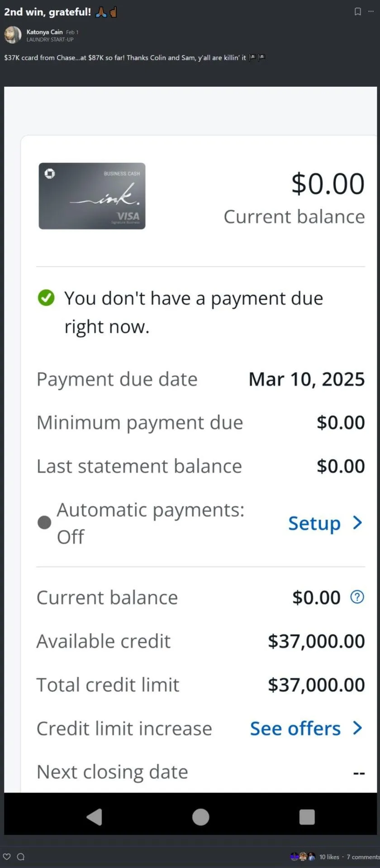Open Setup for automatic payments
380x868 pixels.
tap(314, 523)
